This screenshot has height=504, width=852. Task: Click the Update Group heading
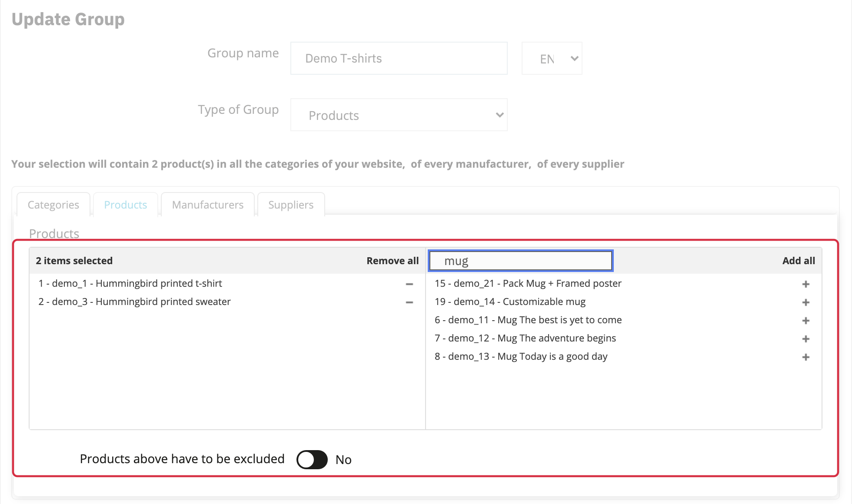pos(68,19)
